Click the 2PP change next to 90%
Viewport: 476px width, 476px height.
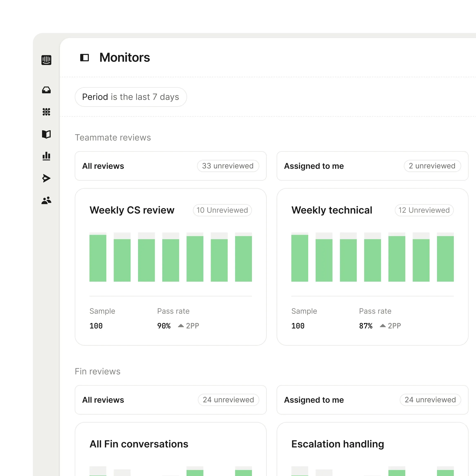coord(189,326)
